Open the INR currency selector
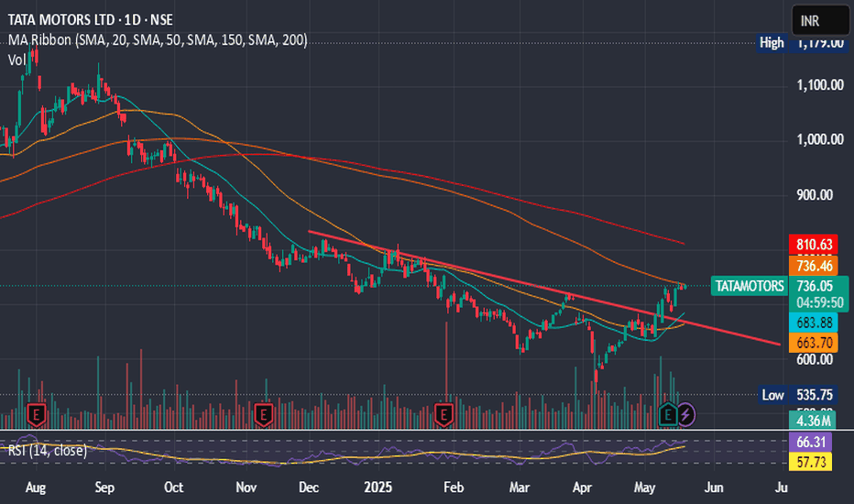Screen dimensions: 854x504 (x=820, y=21)
